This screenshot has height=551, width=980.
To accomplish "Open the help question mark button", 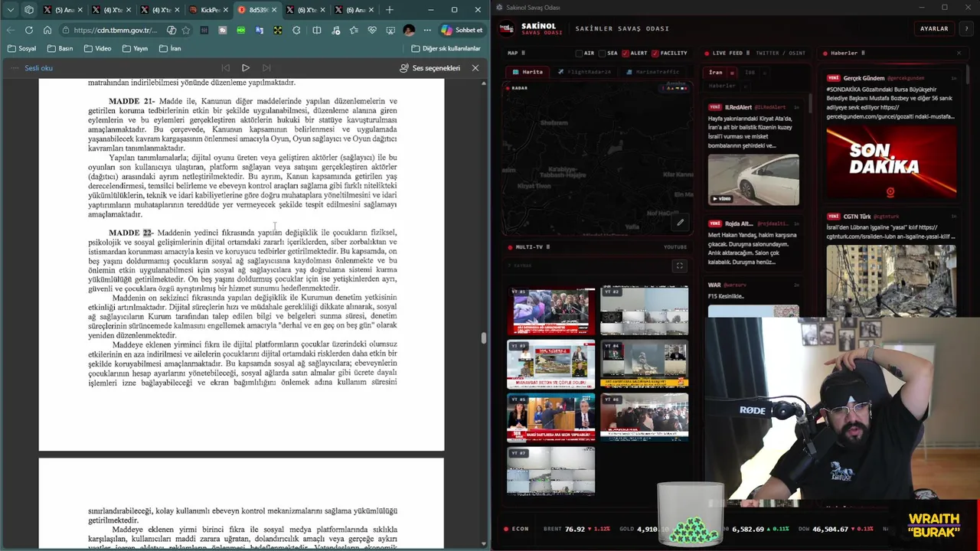I will 966,28.
